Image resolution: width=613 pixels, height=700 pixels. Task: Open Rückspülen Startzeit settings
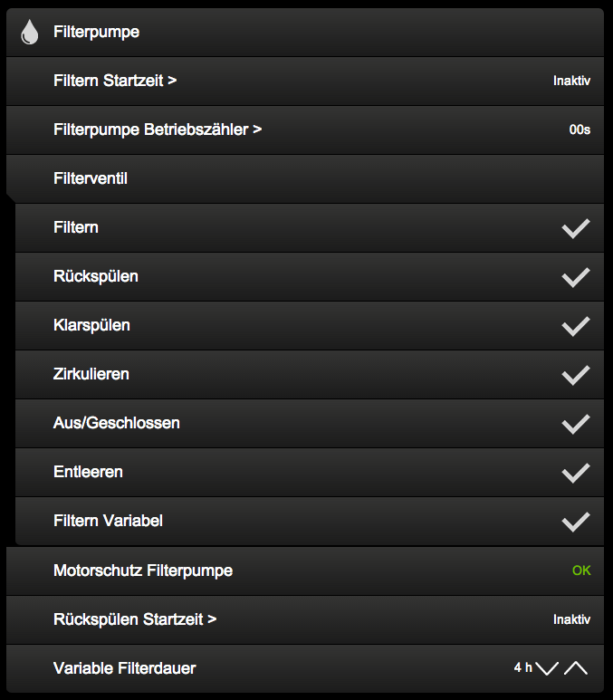coord(135,619)
